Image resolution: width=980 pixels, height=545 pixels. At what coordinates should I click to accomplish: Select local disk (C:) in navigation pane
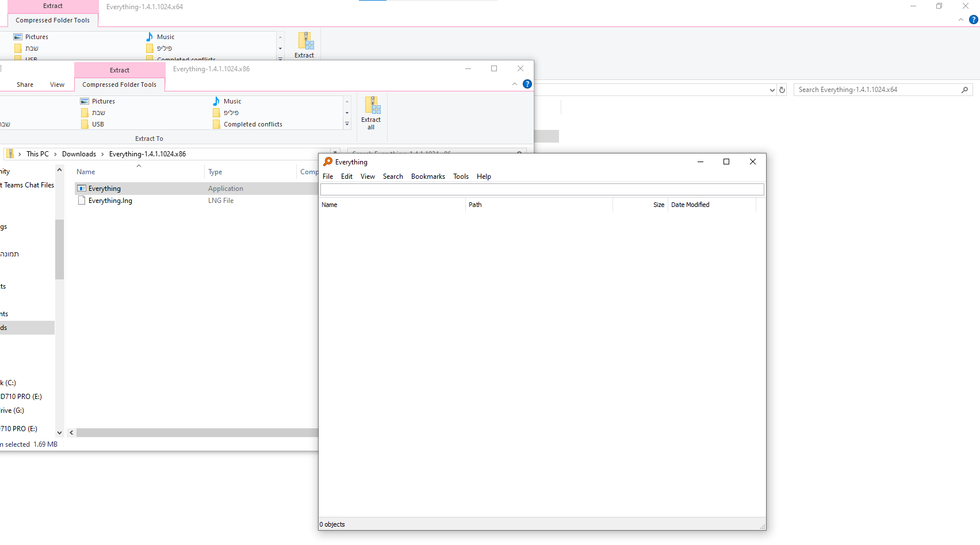coord(8,383)
